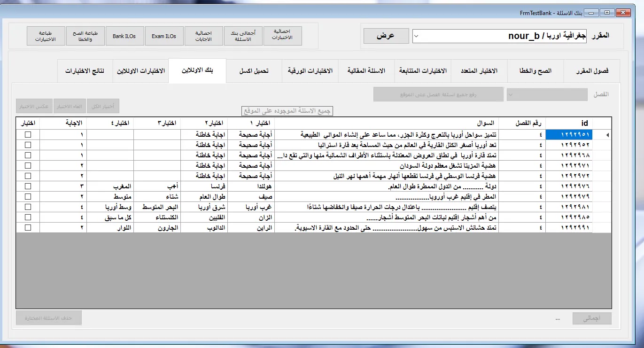Switch to the الاختبارات الورقية tab
Viewport: 644px width, 348px height.
coord(310,71)
